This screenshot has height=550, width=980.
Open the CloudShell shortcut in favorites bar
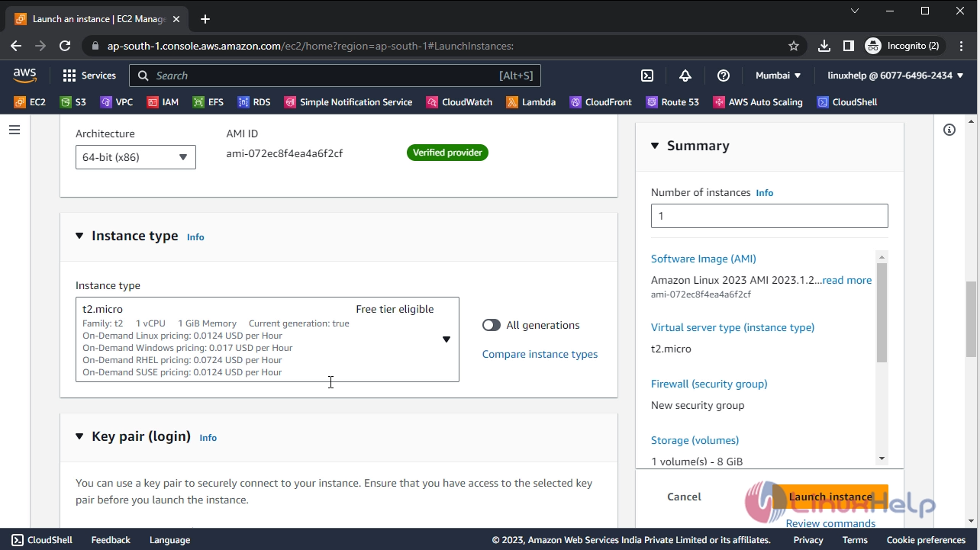(847, 102)
